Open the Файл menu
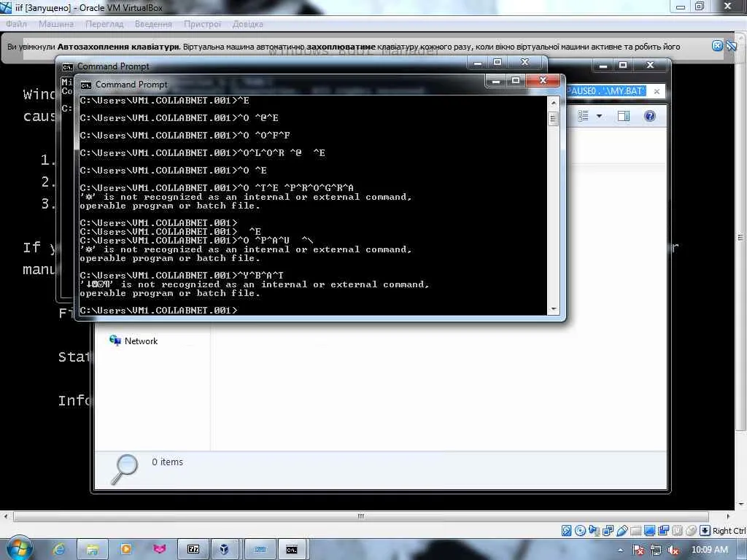The height and width of the screenshot is (560, 747). point(17,24)
